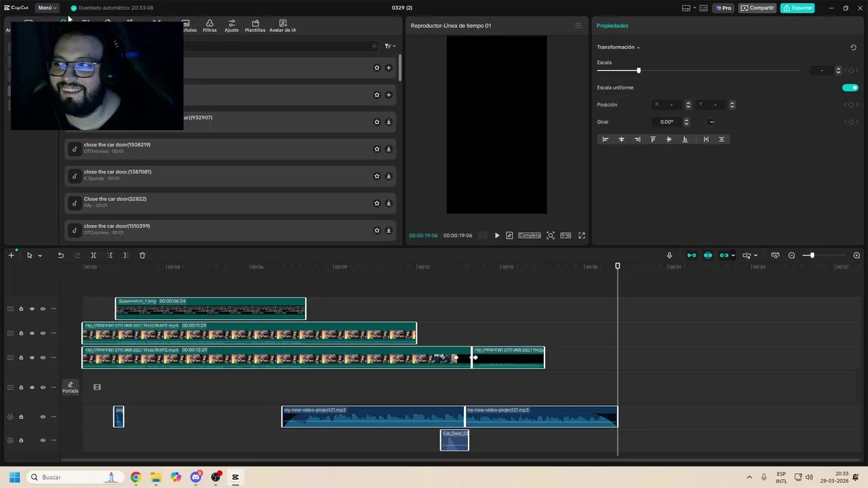Open preview-axis dropdown arrow in timeline toolbar
This screenshot has width=868, height=488.
click(x=755, y=256)
